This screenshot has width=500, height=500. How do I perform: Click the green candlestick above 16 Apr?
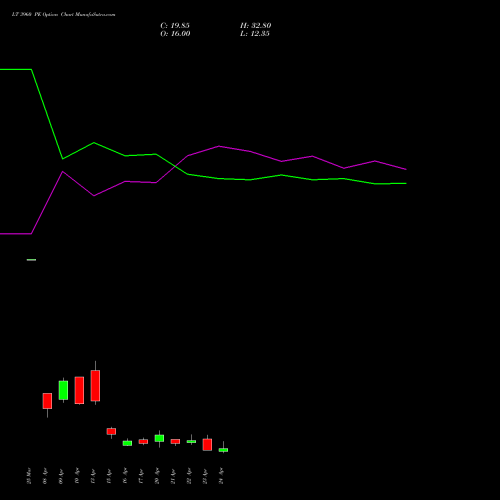tap(127, 443)
